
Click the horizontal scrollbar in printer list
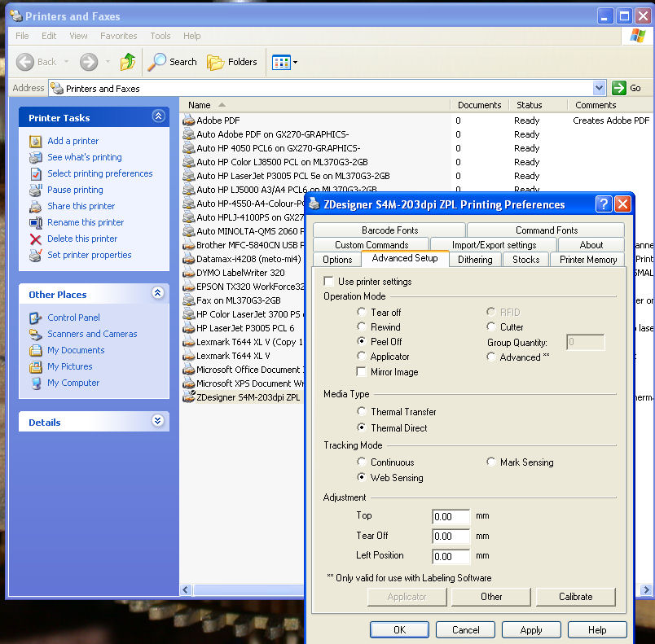click(x=248, y=589)
